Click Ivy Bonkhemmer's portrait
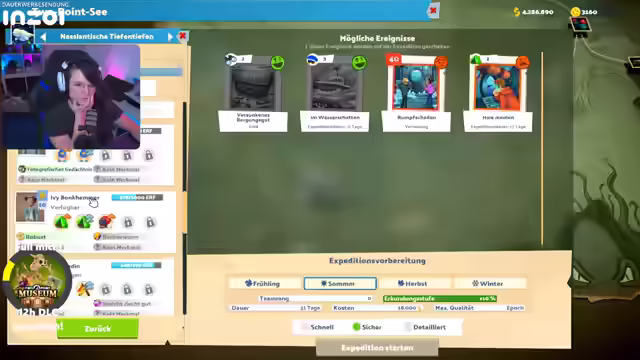The height and width of the screenshot is (360, 640). (31, 207)
